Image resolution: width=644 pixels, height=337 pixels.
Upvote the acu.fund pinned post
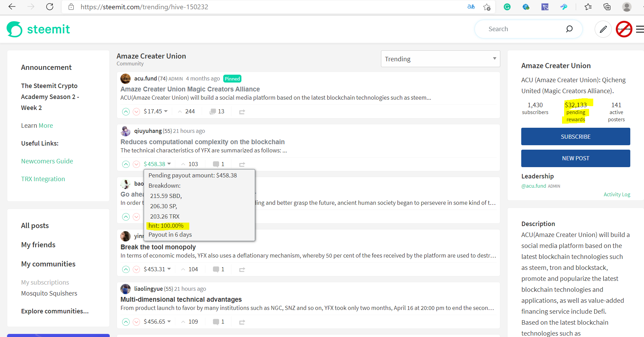tap(126, 112)
